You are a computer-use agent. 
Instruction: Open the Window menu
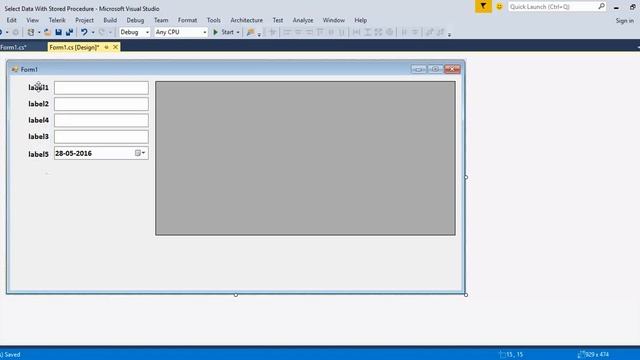click(x=333, y=20)
